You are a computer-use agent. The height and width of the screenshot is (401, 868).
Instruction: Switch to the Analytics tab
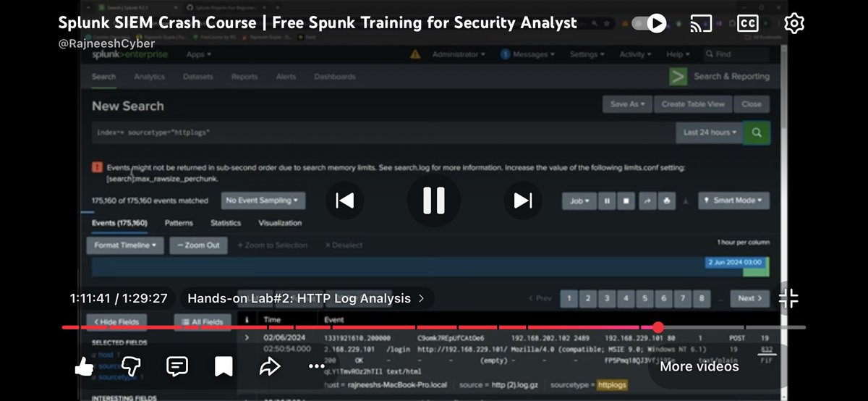click(x=149, y=77)
